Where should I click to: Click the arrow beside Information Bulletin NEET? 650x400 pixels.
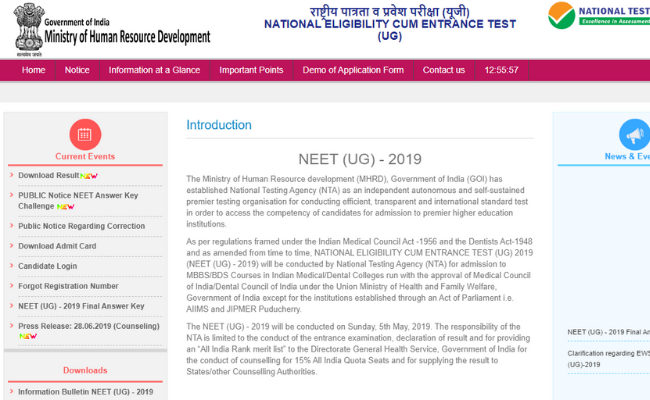(x=10, y=392)
